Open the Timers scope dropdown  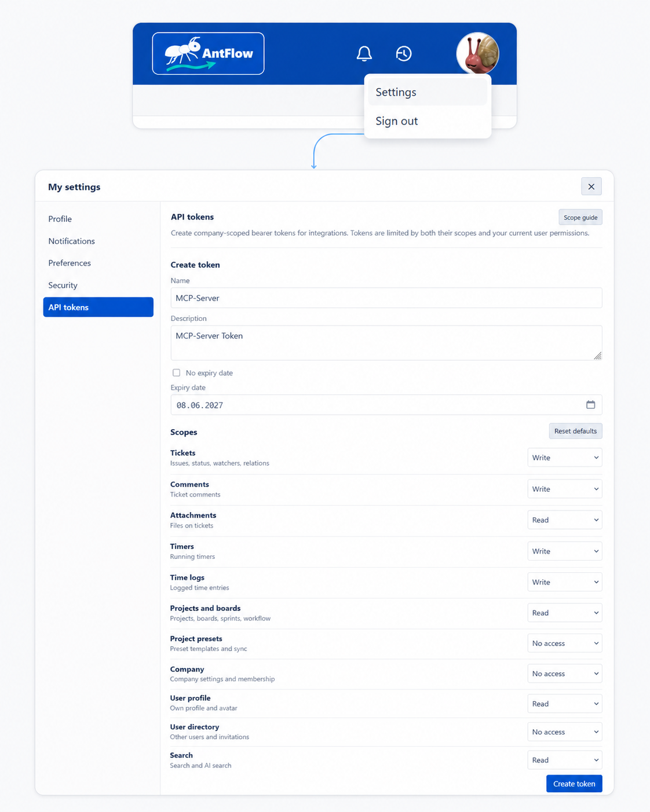565,551
